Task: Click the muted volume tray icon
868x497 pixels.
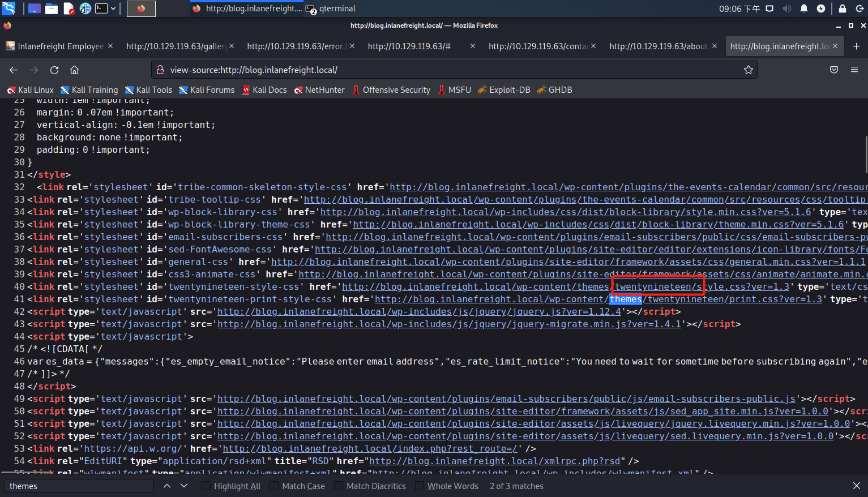Action: click(x=787, y=8)
